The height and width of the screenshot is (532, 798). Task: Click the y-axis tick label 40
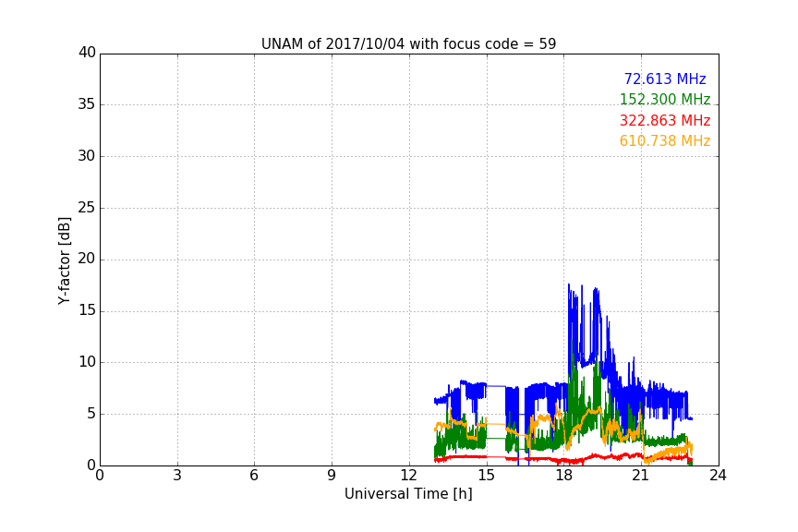(x=87, y=53)
